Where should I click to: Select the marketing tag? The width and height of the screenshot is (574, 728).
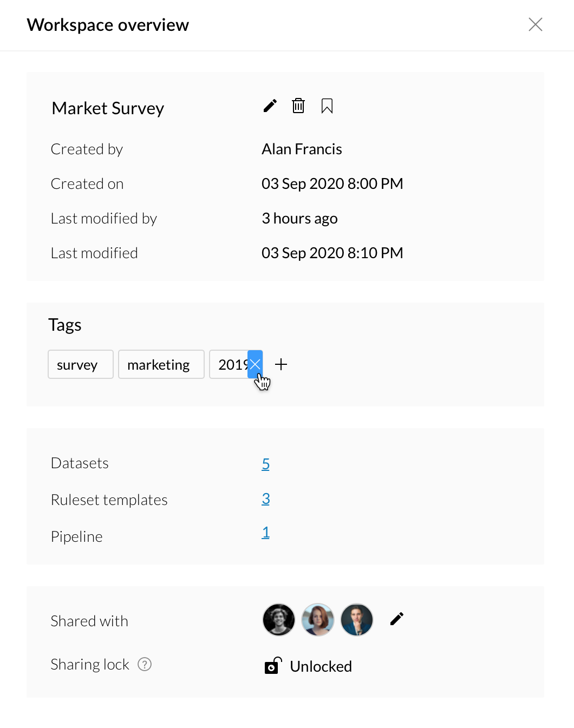click(161, 364)
